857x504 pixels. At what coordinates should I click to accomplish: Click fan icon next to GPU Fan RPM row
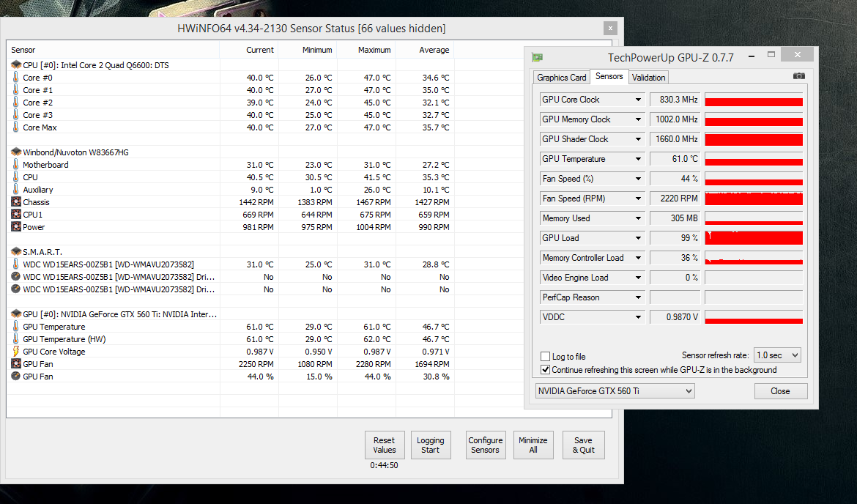(x=16, y=363)
